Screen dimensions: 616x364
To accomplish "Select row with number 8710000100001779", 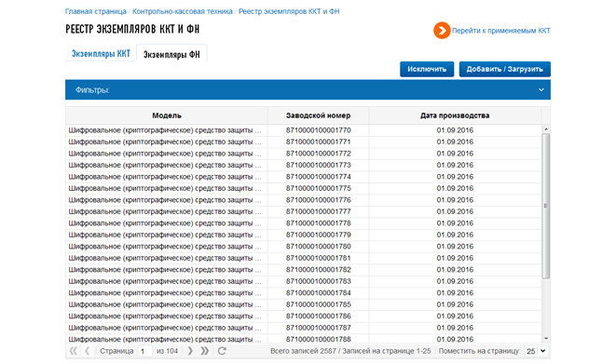I will [x=303, y=235].
